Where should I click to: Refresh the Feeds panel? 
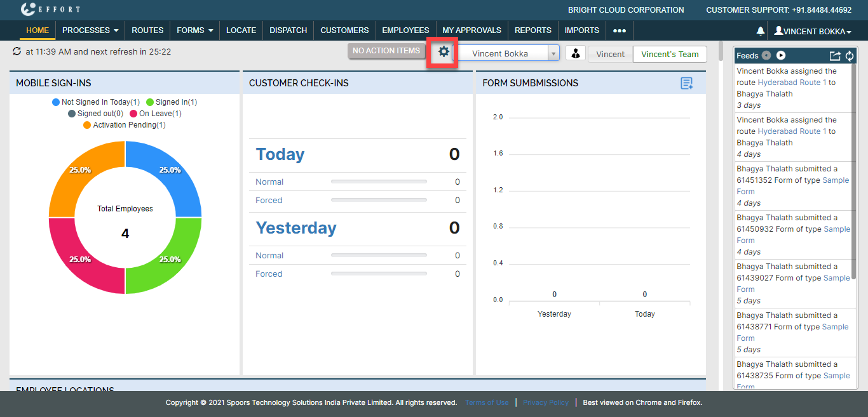(849, 56)
